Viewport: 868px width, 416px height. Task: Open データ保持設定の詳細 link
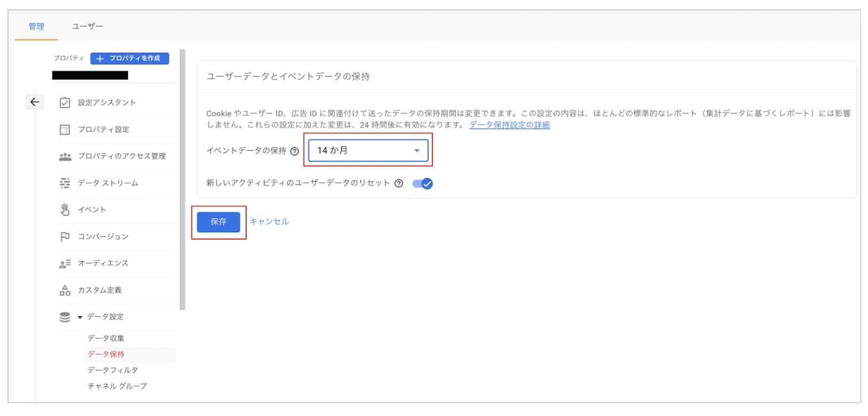pos(509,125)
